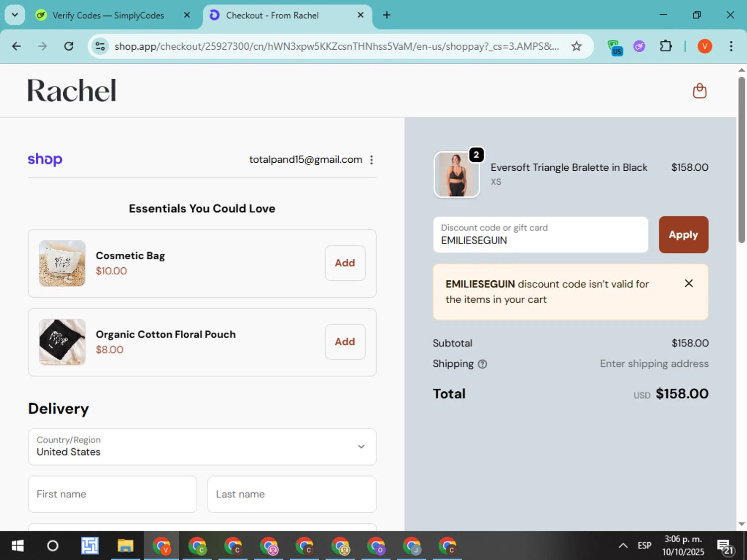Open the Windows Start menu
747x560 pixels.
coord(17,546)
